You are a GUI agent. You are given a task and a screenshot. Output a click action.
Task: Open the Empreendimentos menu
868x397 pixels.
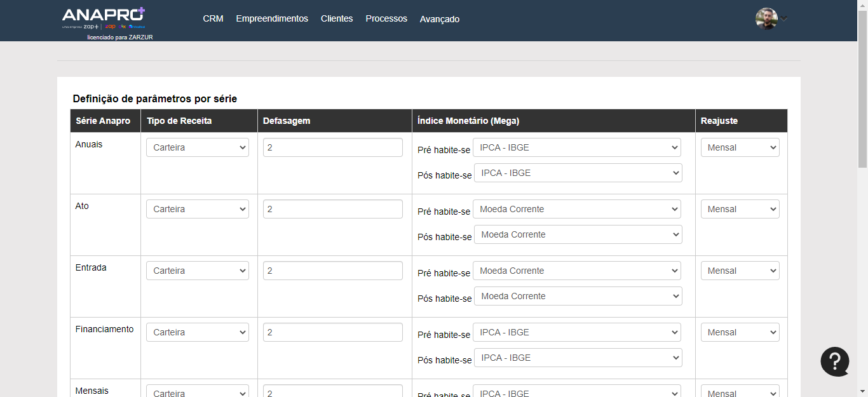click(x=272, y=19)
